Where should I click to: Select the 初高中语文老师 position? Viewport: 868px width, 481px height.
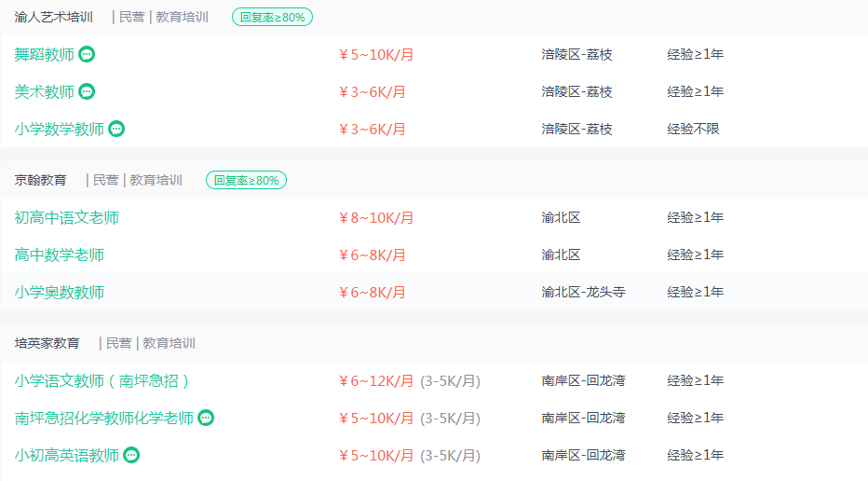[66, 217]
